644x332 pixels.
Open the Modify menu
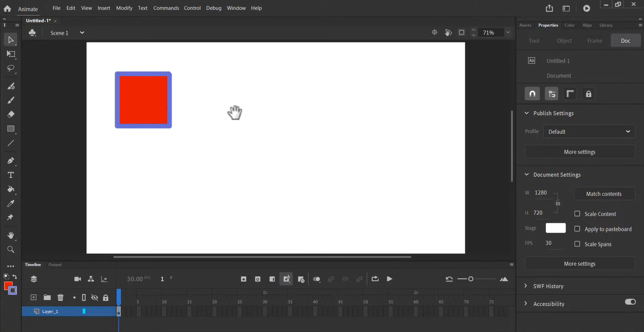tap(124, 8)
